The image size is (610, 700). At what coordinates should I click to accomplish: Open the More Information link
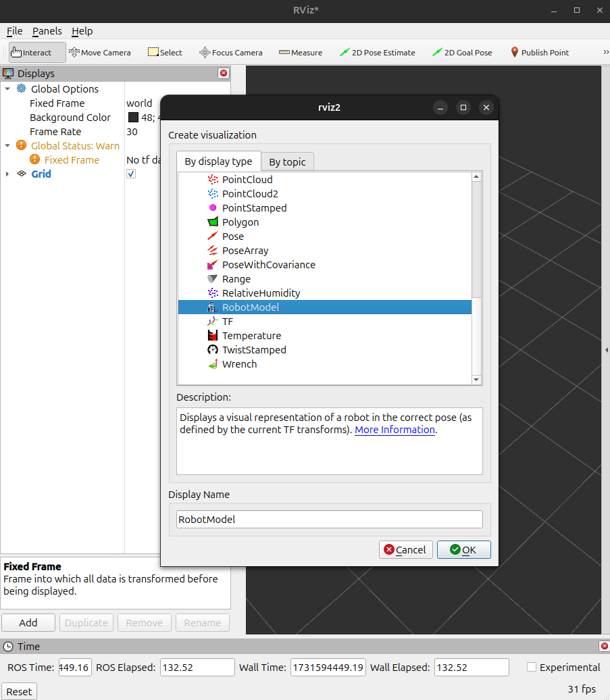[395, 430]
